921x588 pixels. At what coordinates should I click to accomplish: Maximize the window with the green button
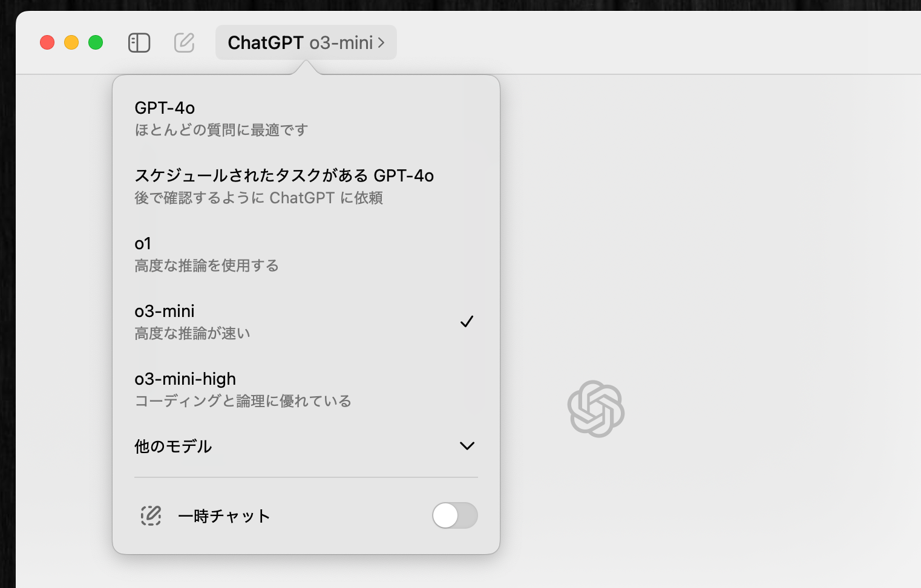(x=96, y=43)
